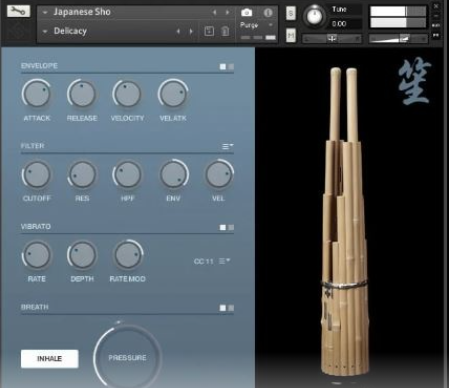Select white square toggle in Vibrato header

223,227
